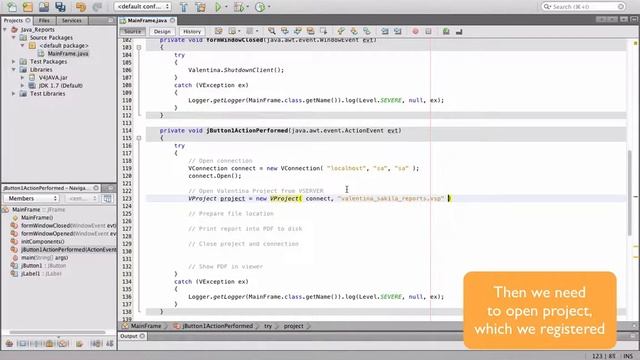
Task: Switch to Source view
Action: [132, 31]
